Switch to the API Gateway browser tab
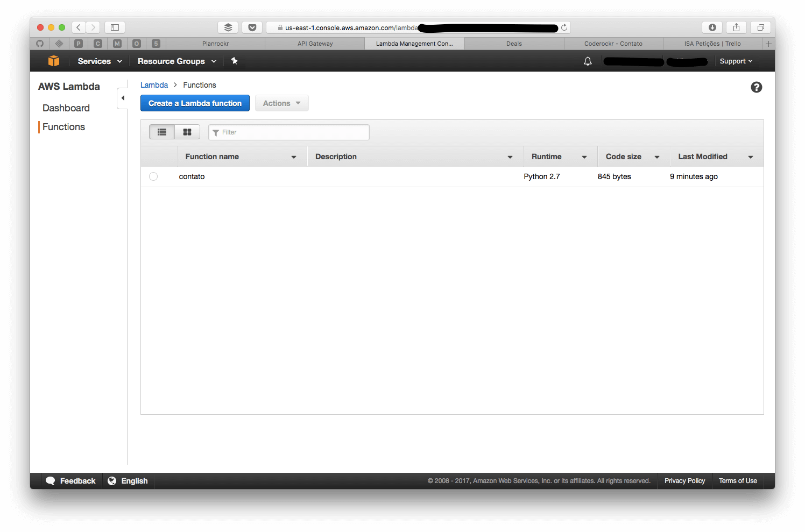Viewport: 805px width, 532px height. tap(315, 43)
